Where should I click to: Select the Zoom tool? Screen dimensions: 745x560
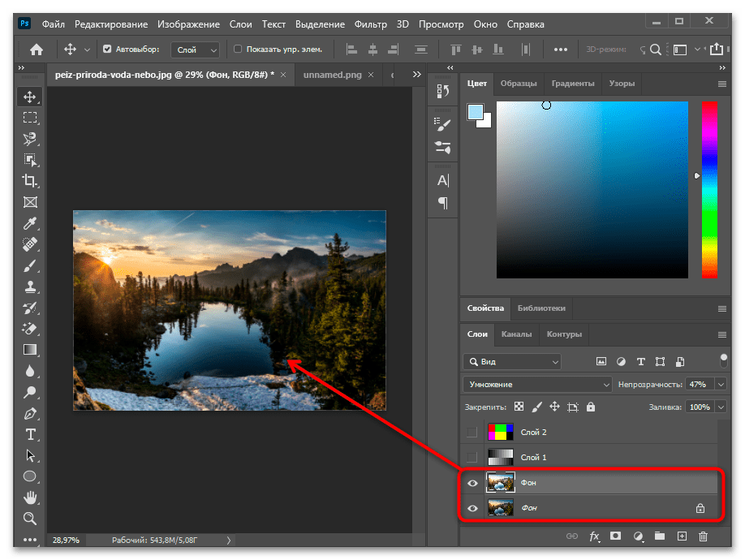tap(30, 519)
